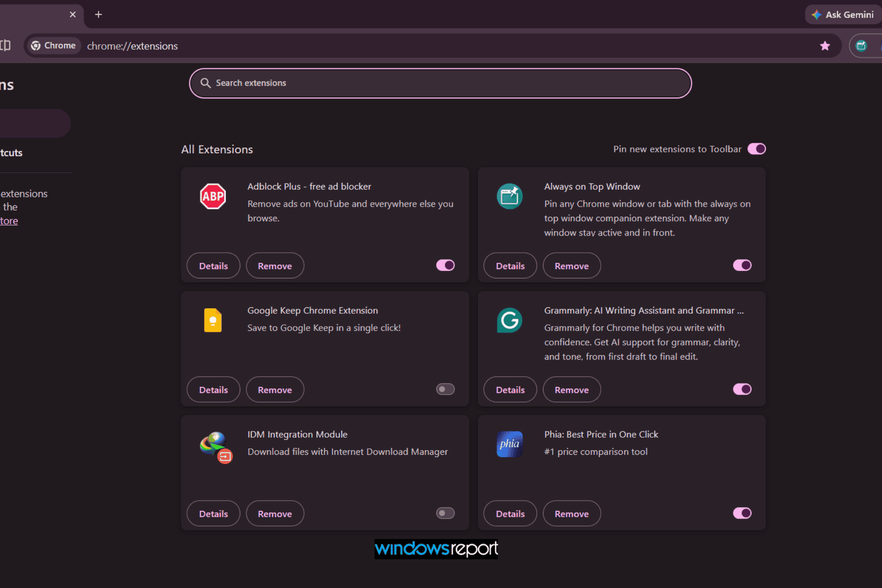Click 'Adblock Plus - free ad blocker' title

click(310, 187)
